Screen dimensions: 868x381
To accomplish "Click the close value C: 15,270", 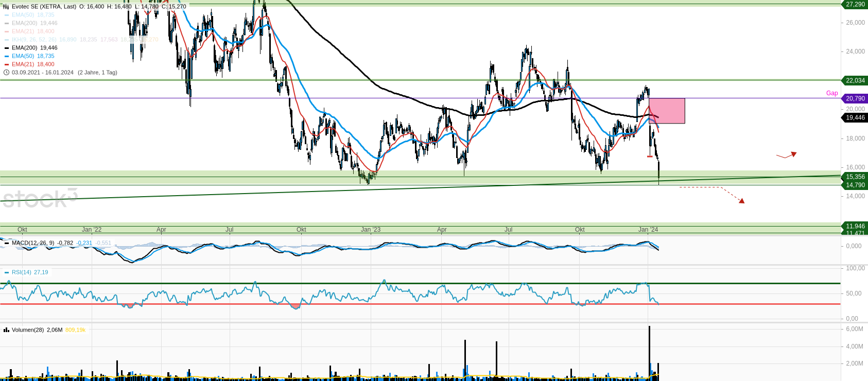I will coord(174,7).
